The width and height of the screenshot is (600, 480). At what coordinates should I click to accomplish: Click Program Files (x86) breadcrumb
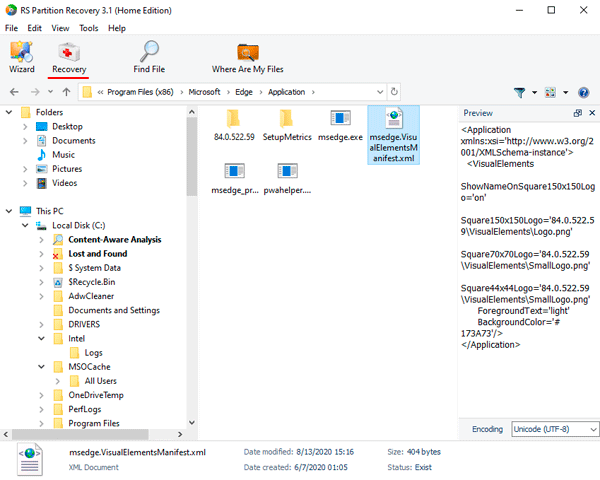tap(140, 92)
